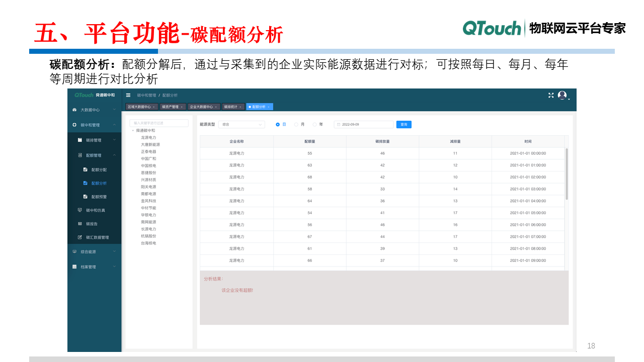Click the 碳中和仿真 sidebar icon
Viewport: 644px width, 362px height.
coord(80,210)
